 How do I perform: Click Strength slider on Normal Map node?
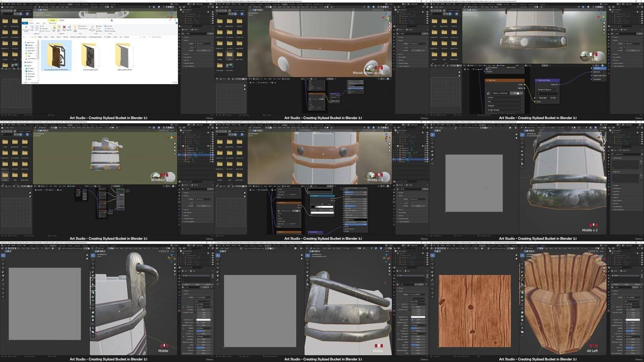click(x=547, y=98)
